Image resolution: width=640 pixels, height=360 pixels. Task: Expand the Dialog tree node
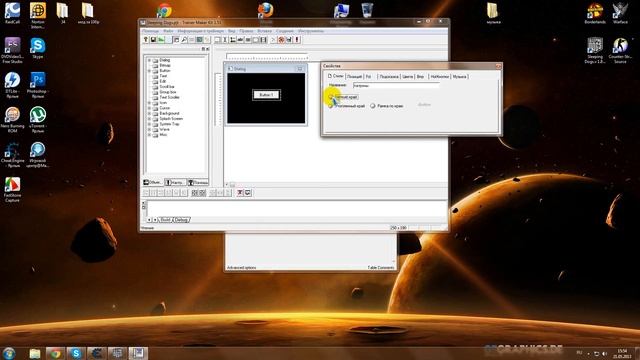(x=149, y=60)
